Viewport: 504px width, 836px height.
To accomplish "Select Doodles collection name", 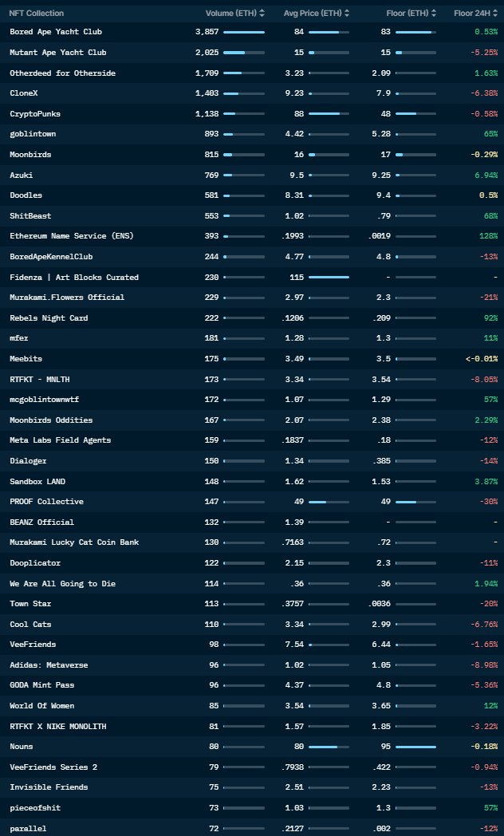I will click(26, 195).
